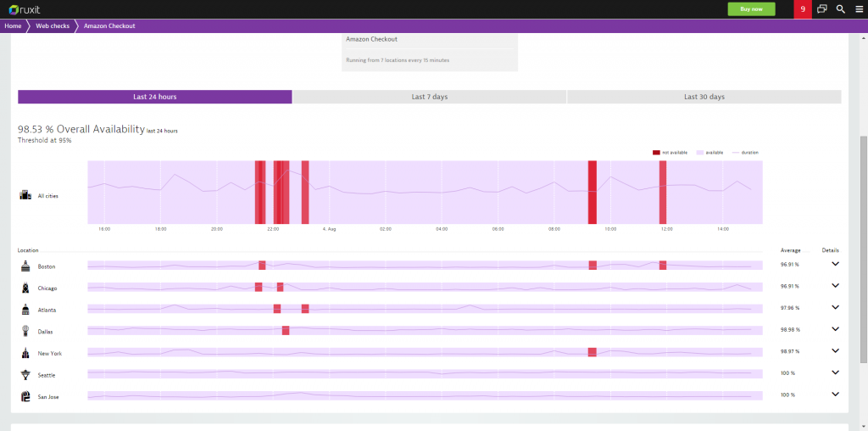Switch to the Last 7 days tab

(430, 97)
